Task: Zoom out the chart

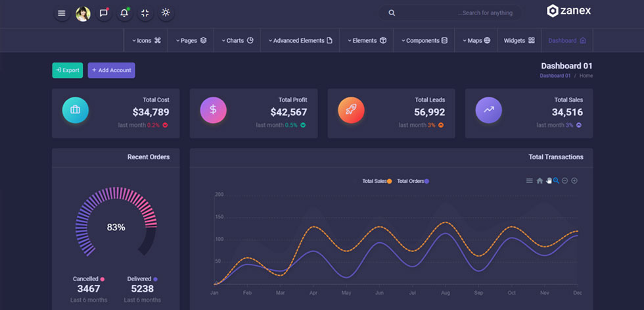Action: (564, 180)
